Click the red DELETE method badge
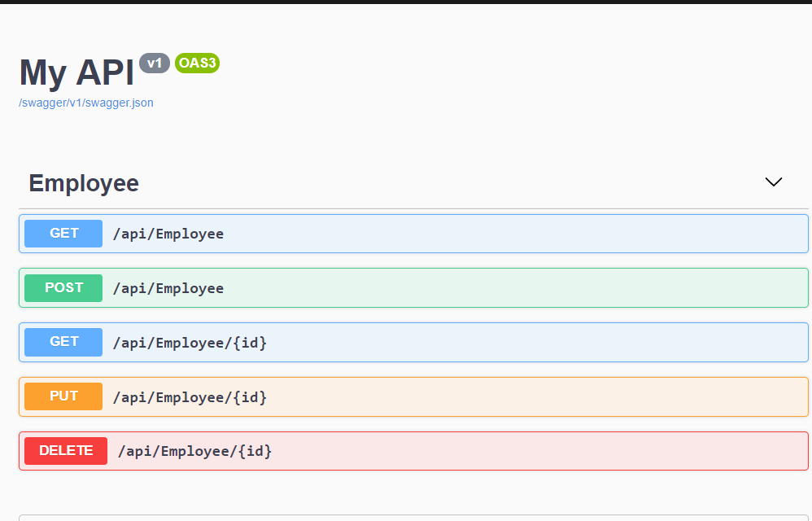The height and width of the screenshot is (521, 812). pos(66,451)
